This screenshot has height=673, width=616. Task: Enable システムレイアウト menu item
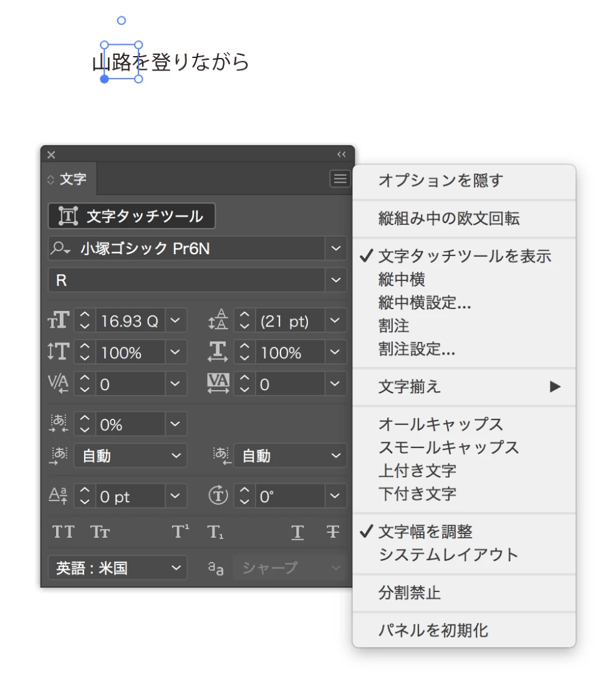tap(464, 555)
